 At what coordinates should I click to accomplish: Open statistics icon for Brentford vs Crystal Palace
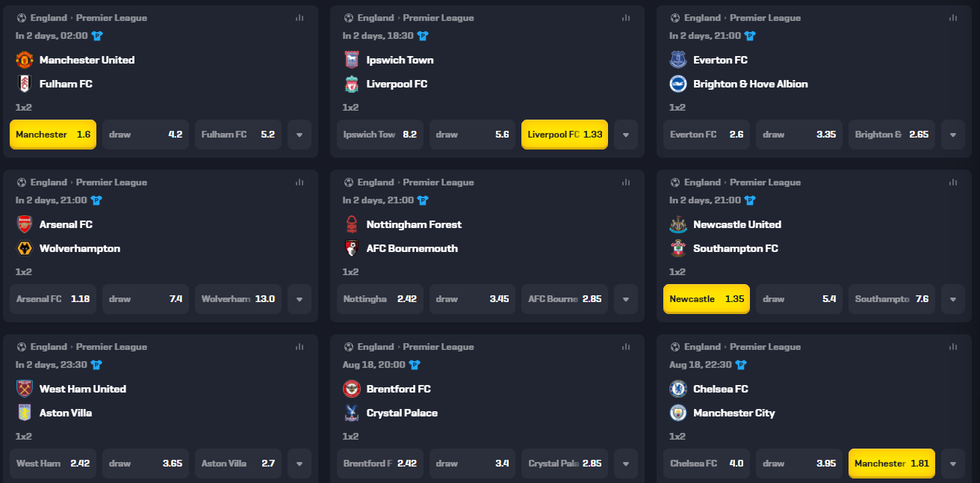[626, 347]
